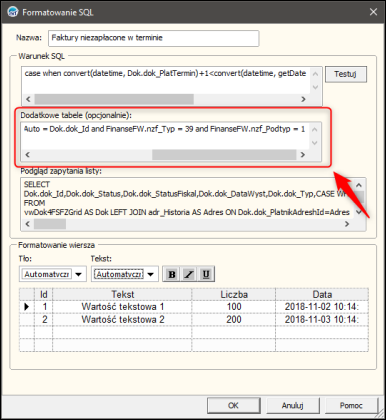The image size is (386, 420).
Task: Click horizontal scrollbar thumb in Dodatkowe tabele
Action: point(224,155)
